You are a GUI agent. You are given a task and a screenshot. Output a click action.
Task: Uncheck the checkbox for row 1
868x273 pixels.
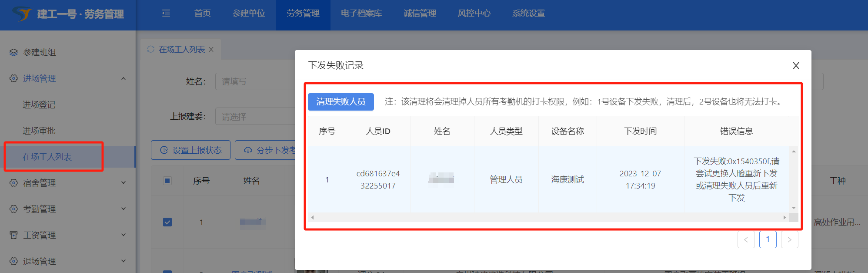pos(167,222)
